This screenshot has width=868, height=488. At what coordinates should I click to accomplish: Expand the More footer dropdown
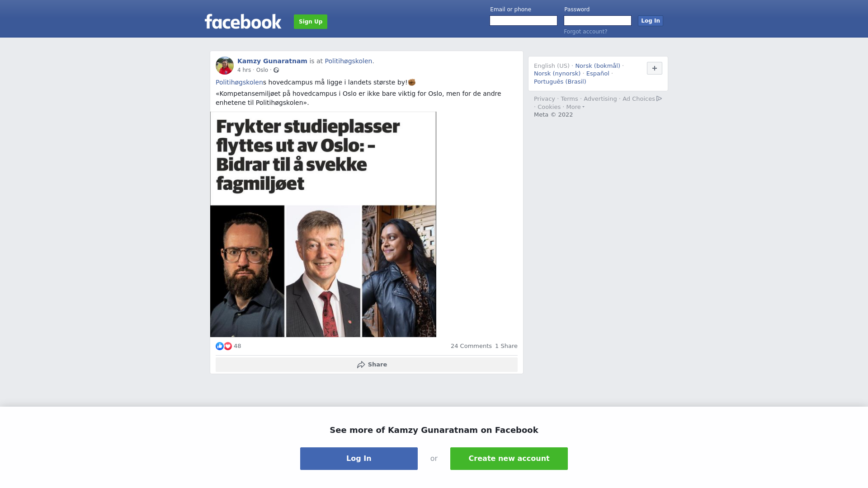[576, 107]
